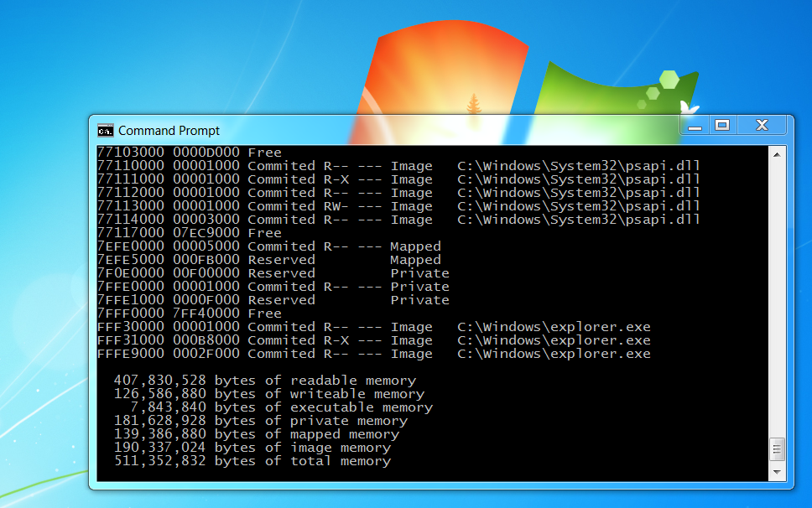812x508 pixels.
Task: Click the 7FFE0000 Commited Private row
Action: pyautogui.click(x=273, y=287)
